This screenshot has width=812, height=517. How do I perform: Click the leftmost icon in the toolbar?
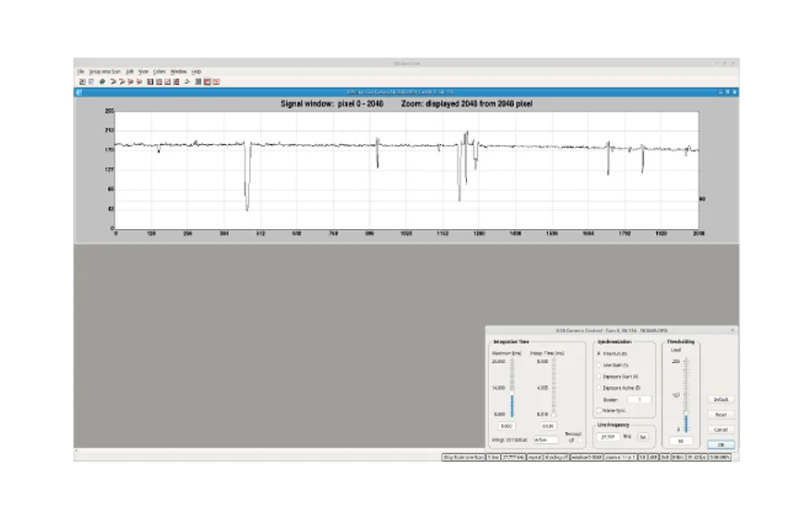pos(81,81)
